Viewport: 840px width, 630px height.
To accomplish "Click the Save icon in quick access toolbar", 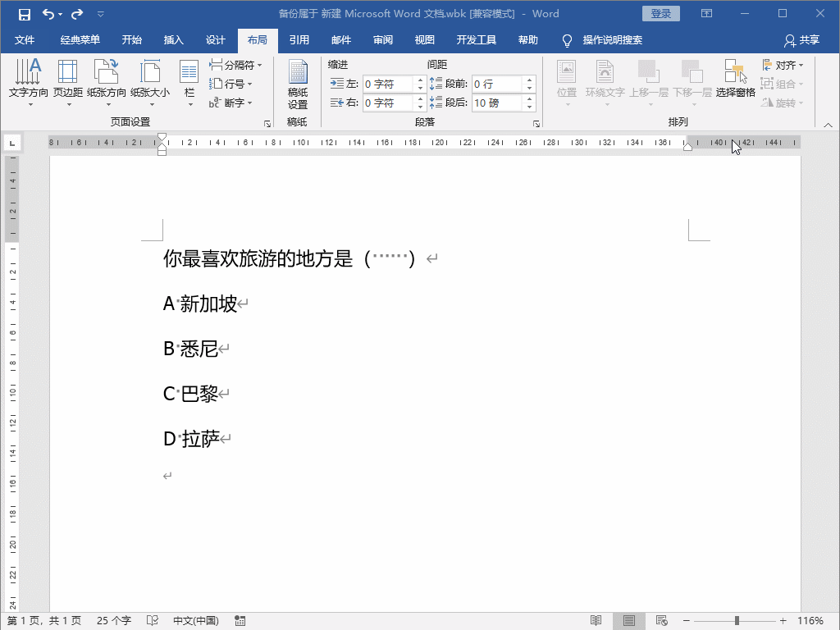I will point(25,14).
